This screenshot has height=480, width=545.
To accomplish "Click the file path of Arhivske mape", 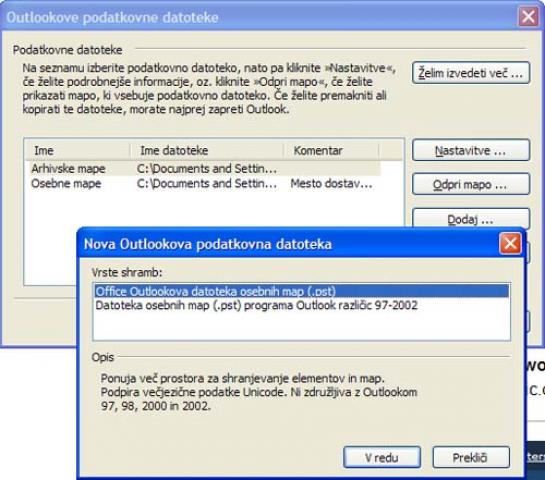I will click(x=207, y=169).
